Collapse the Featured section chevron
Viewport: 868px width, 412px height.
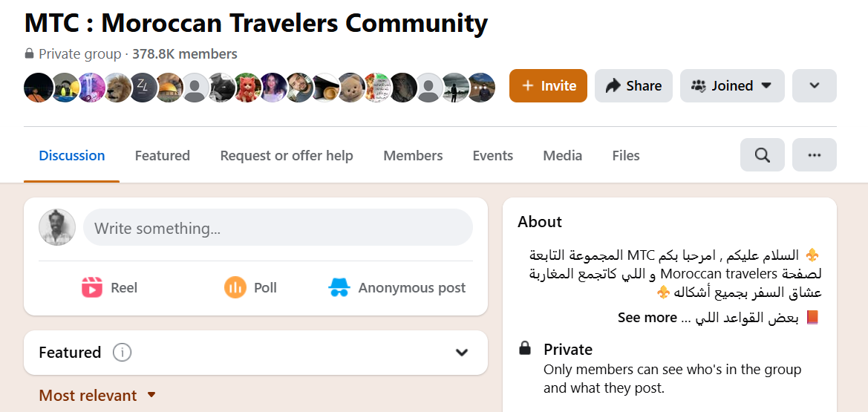click(x=462, y=352)
